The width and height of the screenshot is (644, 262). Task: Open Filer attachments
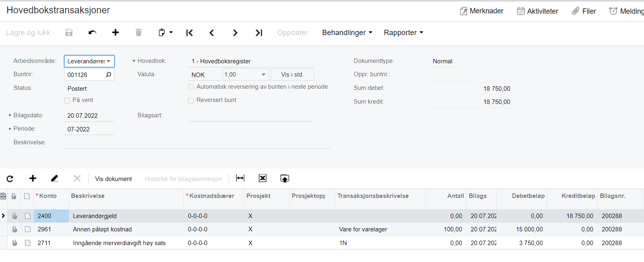[x=584, y=11]
